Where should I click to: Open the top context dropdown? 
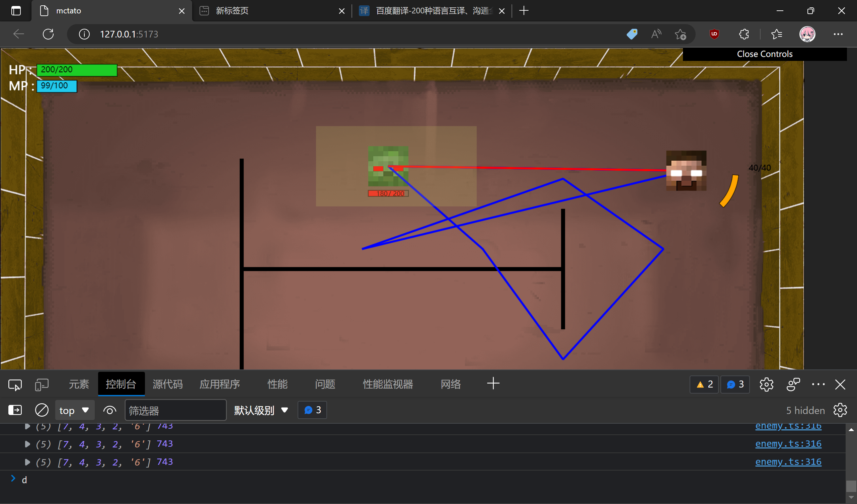[74, 411]
